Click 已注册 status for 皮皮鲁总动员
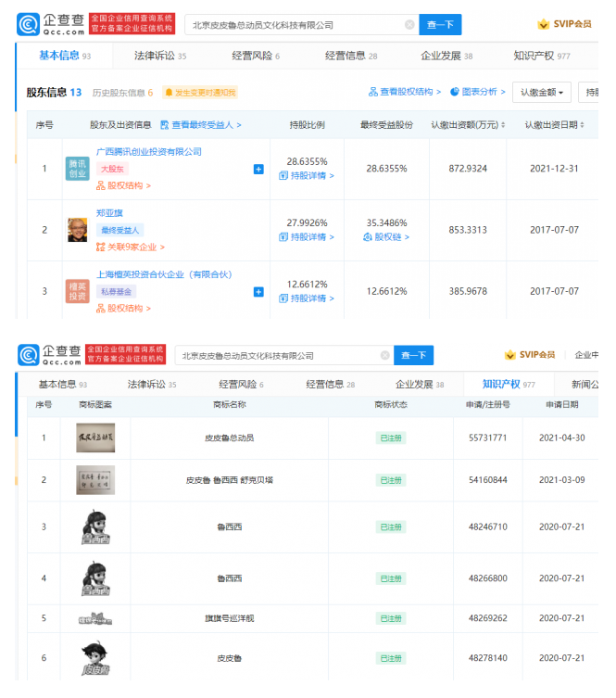 (x=391, y=438)
